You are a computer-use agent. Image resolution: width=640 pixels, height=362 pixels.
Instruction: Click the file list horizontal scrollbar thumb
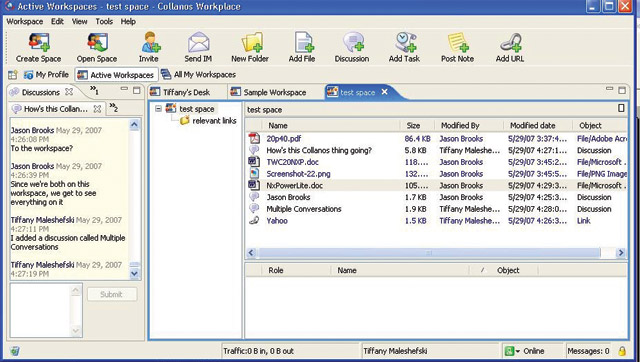[429, 253]
